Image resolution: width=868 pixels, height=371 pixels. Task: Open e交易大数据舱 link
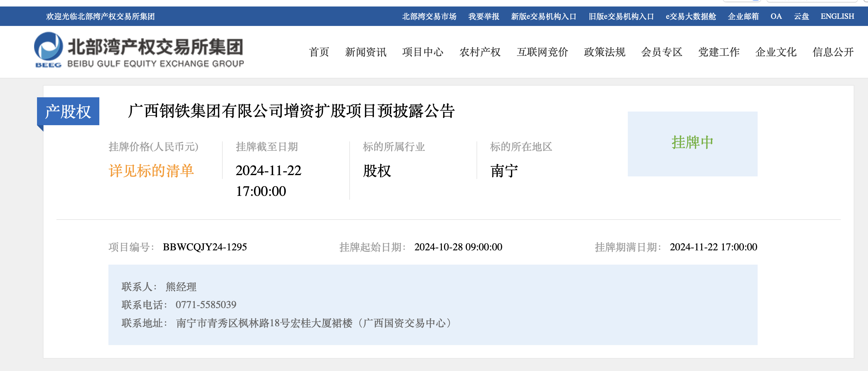pos(690,16)
